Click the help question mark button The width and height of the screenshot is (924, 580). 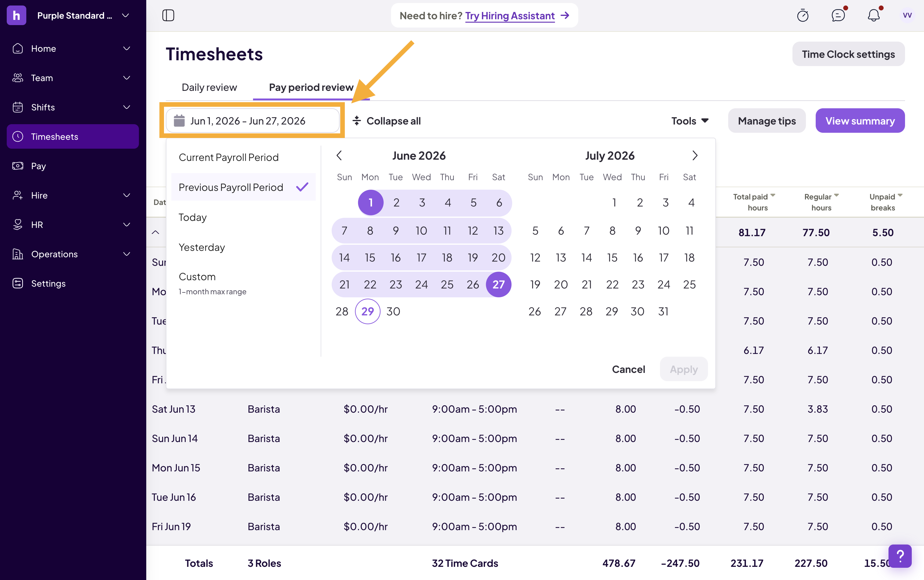pos(900,556)
